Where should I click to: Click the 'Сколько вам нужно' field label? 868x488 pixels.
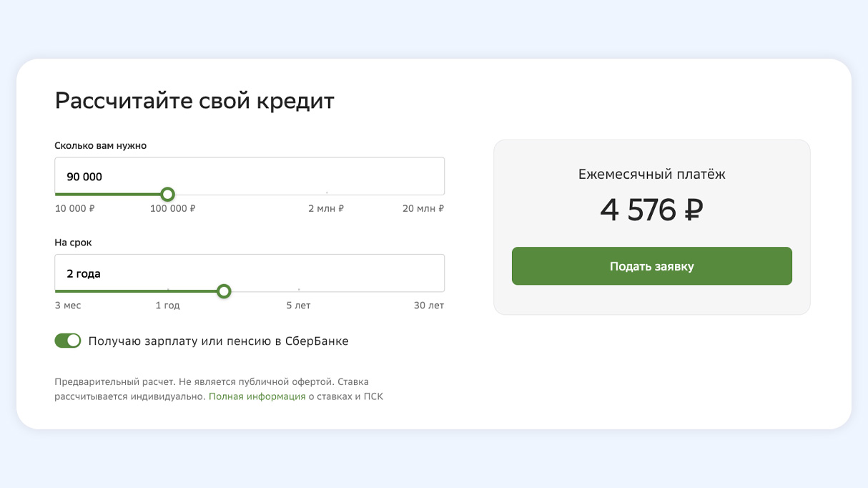click(101, 145)
